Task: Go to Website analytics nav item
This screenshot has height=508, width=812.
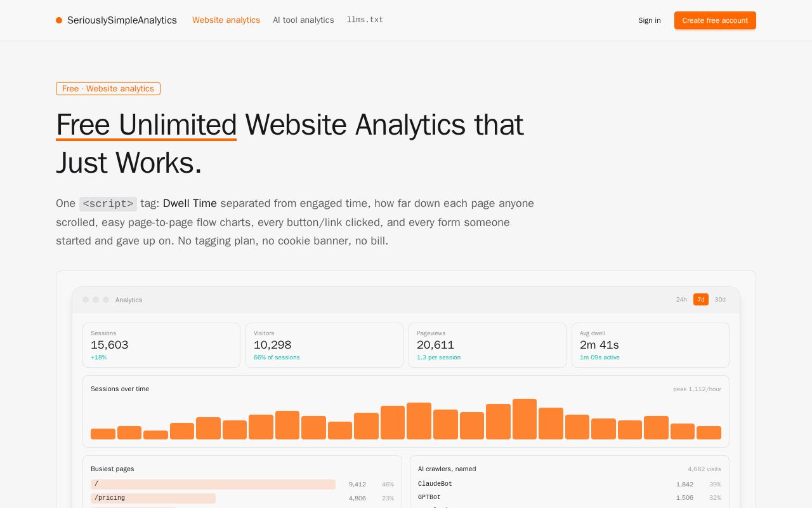Action: 226,20
